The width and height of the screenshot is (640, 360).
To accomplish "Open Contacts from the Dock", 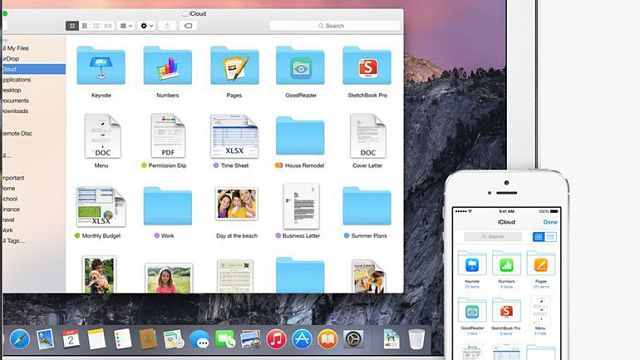I will pos(148,339).
